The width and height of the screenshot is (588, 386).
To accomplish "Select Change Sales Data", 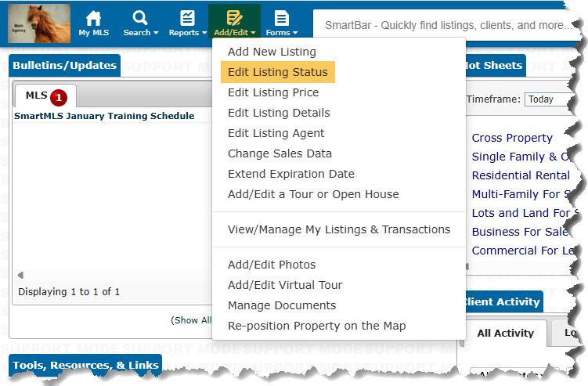I will (x=280, y=153).
